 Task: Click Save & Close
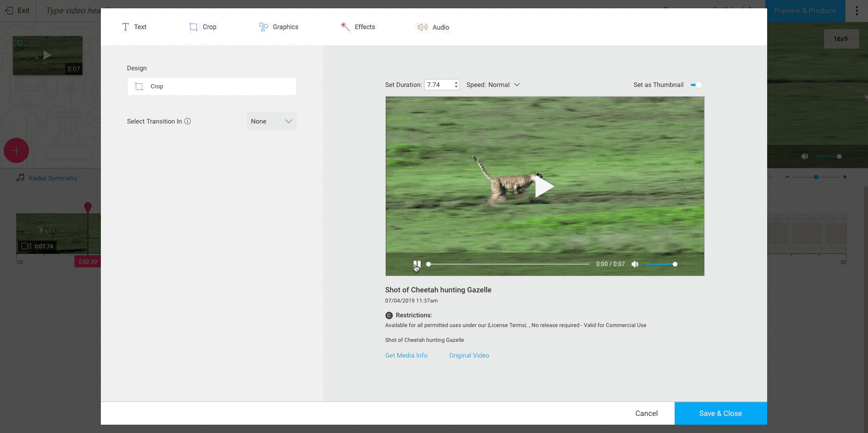tap(720, 414)
